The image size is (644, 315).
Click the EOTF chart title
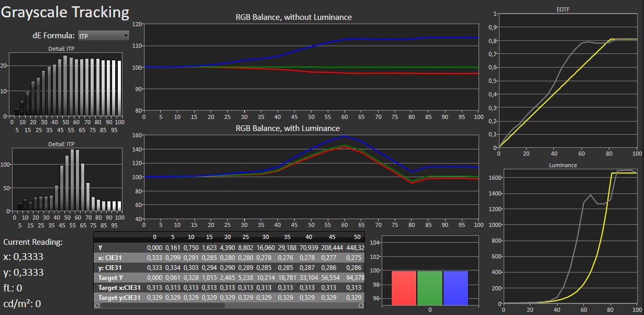[567, 9]
